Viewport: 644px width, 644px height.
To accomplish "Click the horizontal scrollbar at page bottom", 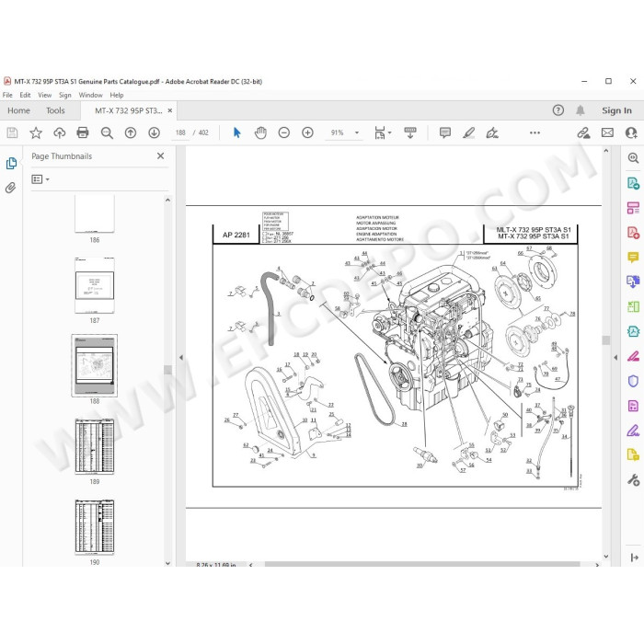I will tap(422, 564).
